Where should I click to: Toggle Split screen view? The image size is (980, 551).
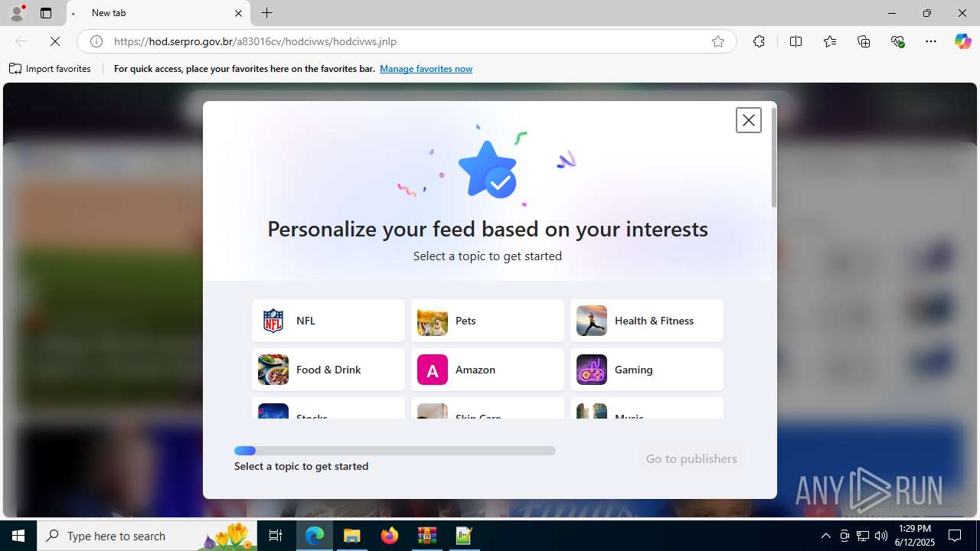point(795,41)
